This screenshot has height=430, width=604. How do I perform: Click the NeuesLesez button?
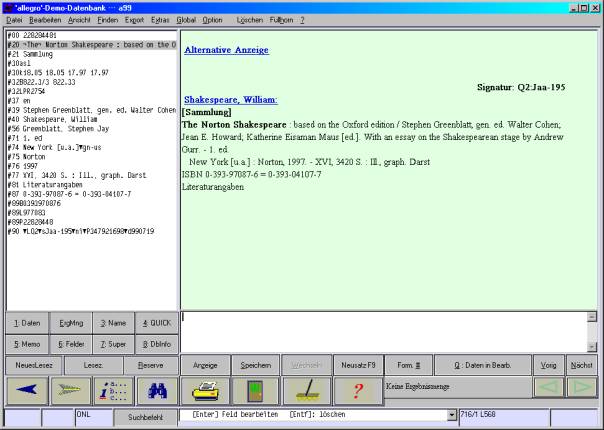click(x=34, y=365)
